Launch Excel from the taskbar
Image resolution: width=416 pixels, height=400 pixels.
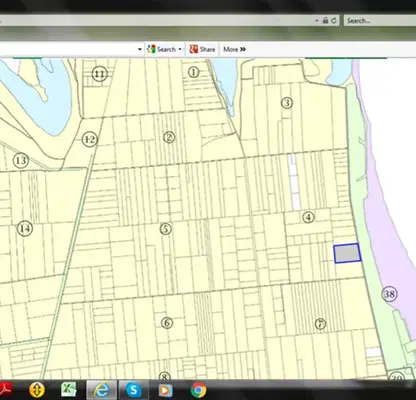[x=69, y=389]
